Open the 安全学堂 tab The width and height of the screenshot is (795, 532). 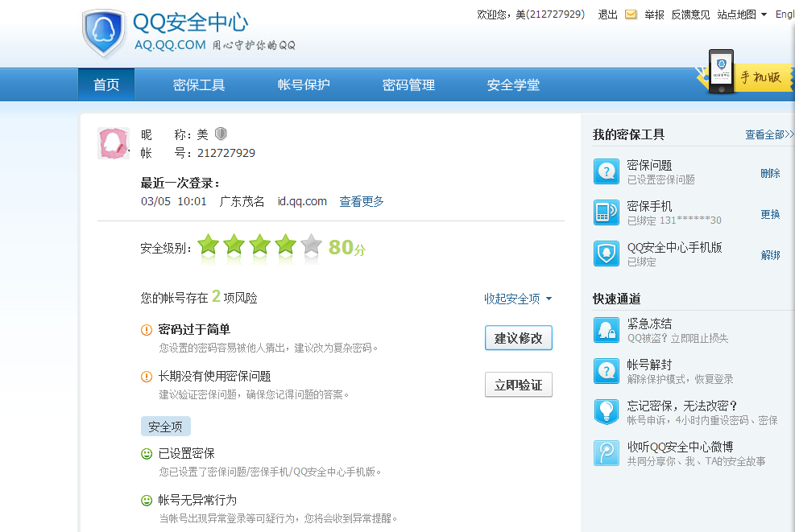click(513, 85)
